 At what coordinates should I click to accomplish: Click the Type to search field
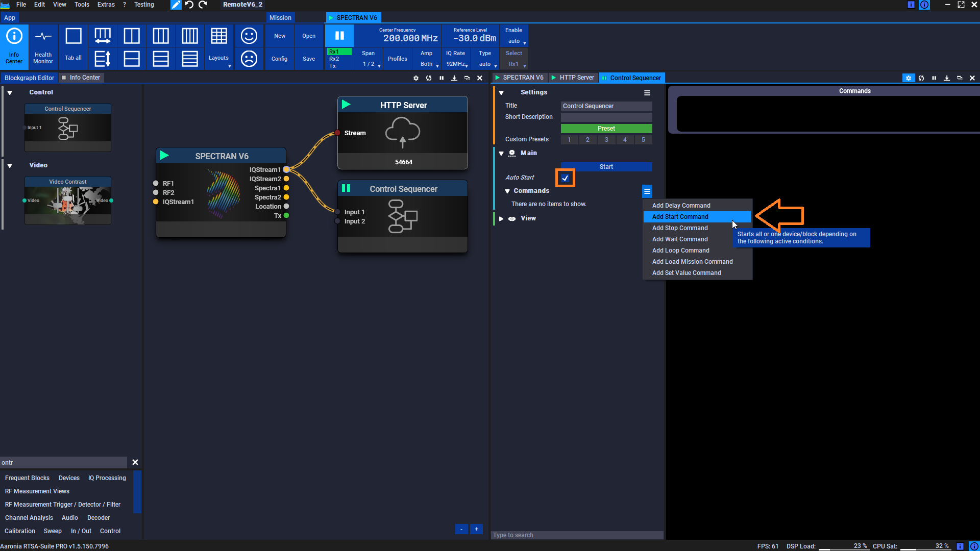[x=577, y=535]
